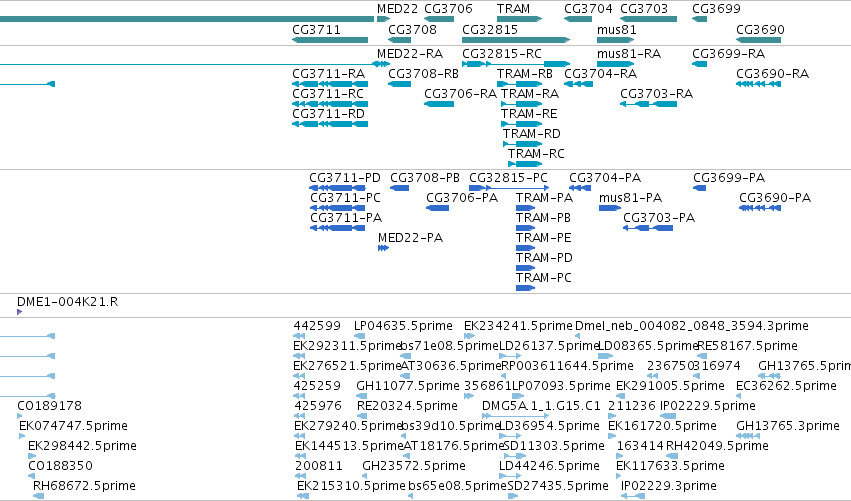This screenshot has width=851, height=501.
Task: Click the CG3699-RA transcript label
Action: [728, 54]
